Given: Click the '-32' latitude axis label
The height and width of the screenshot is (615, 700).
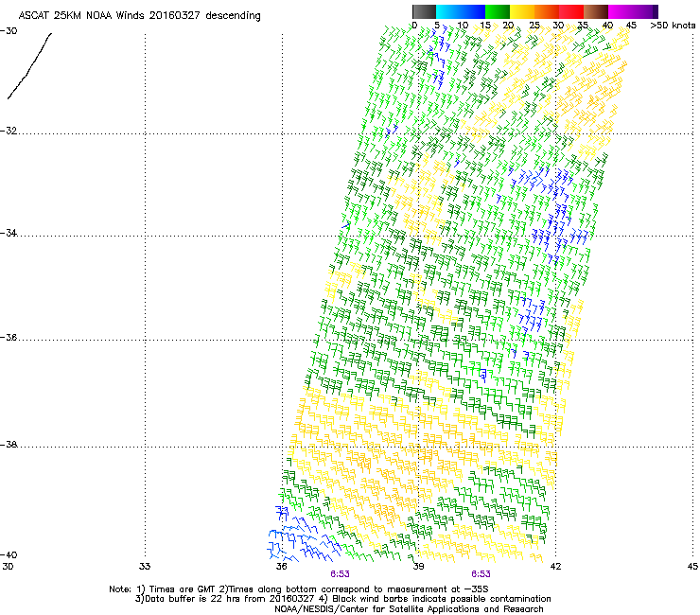Looking at the screenshot, I should [9, 131].
